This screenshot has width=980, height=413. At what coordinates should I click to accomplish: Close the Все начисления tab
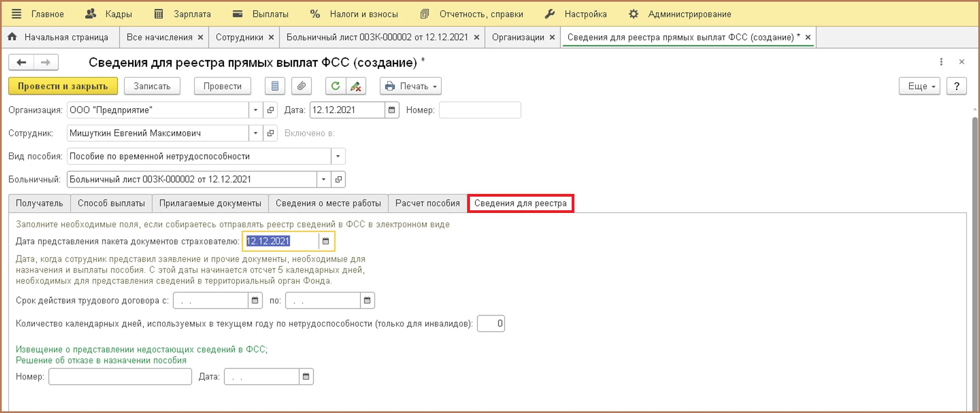click(200, 37)
